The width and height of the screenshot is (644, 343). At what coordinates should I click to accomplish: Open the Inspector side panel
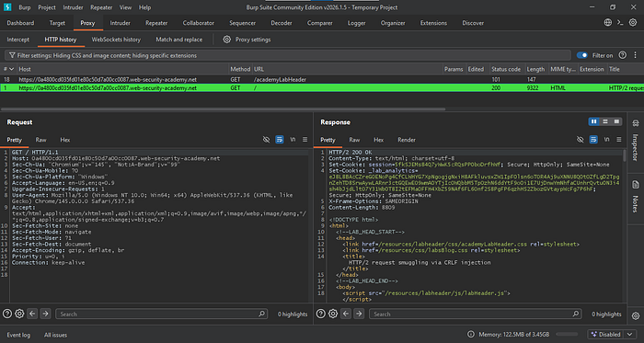coord(636,141)
